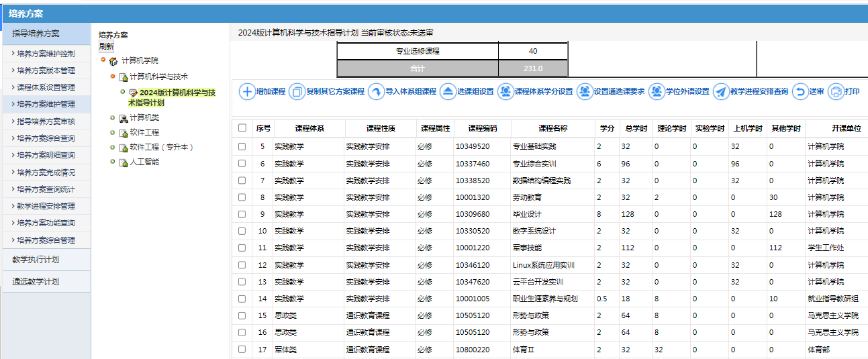Viewport: 868px width, 359px height.
Task: Check the box for row 11 军事技能
Action: [x=242, y=248]
